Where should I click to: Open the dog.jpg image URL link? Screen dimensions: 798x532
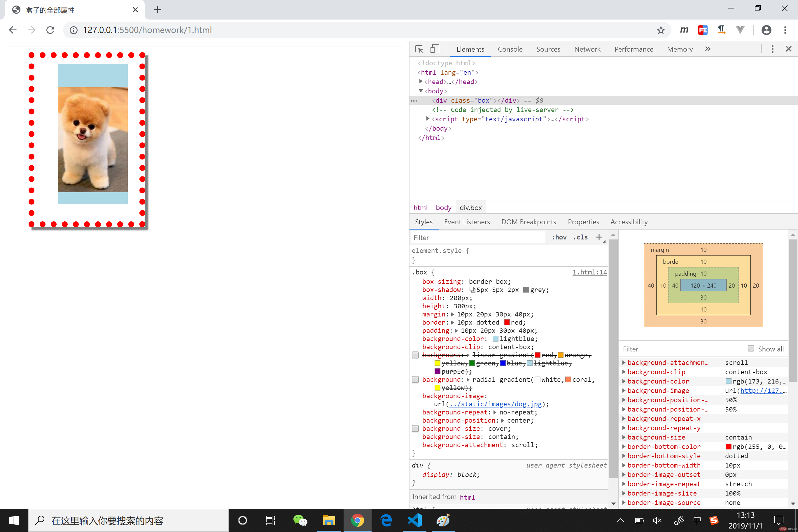(x=496, y=404)
